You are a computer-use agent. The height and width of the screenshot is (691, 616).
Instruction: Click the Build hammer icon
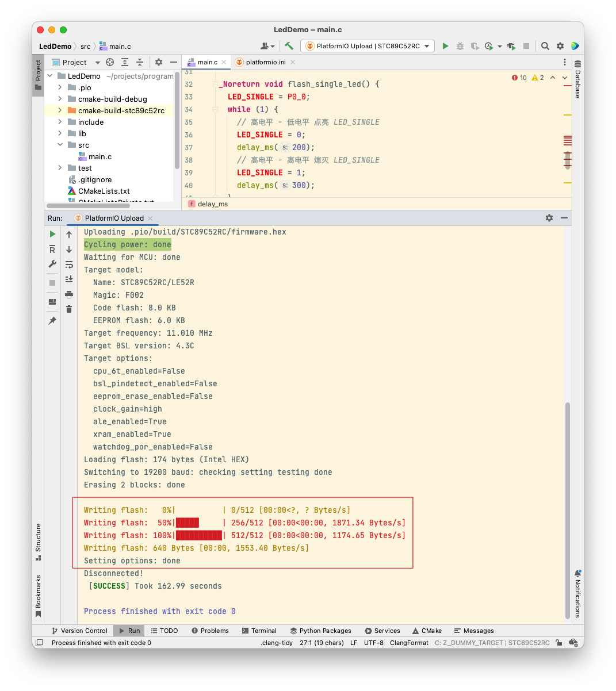[x=289, y=46]
